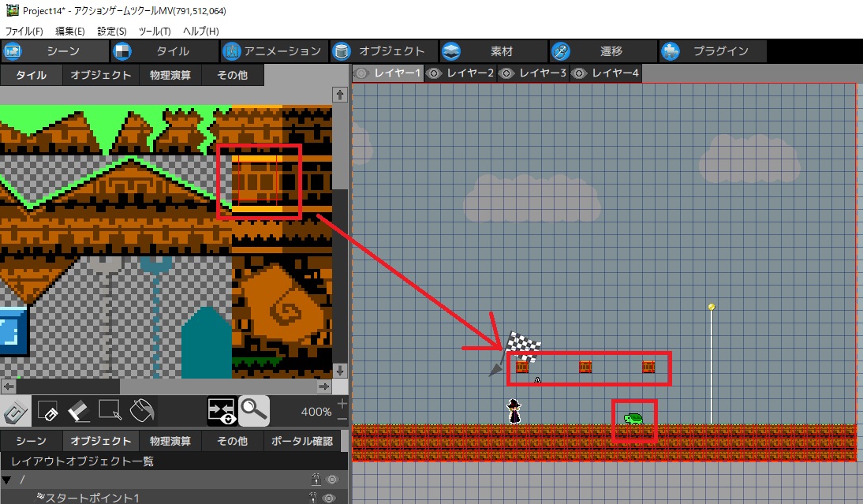Image resolution: width=863 pixels, height=504 pixels.
Task: Click the tile palette scroll-left arrow
Action: coord(9,386)
